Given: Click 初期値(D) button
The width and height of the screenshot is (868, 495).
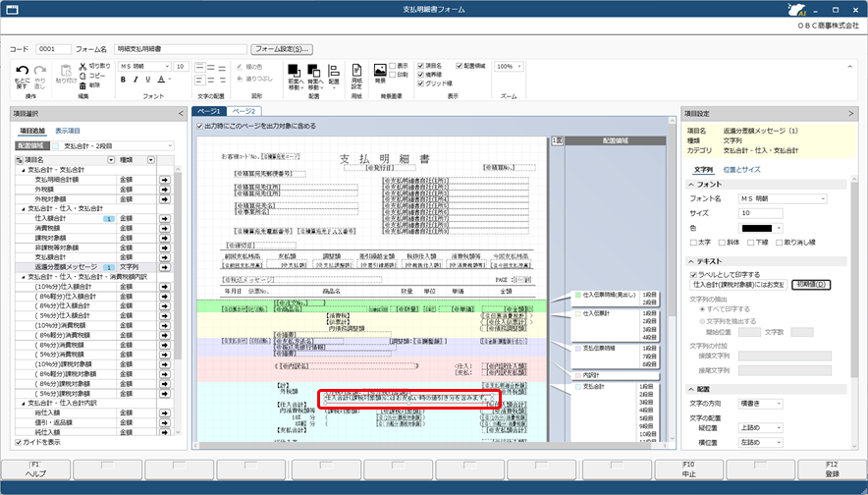Looking at the screenshot, I should pyautogui.click(x=811, y=285).
